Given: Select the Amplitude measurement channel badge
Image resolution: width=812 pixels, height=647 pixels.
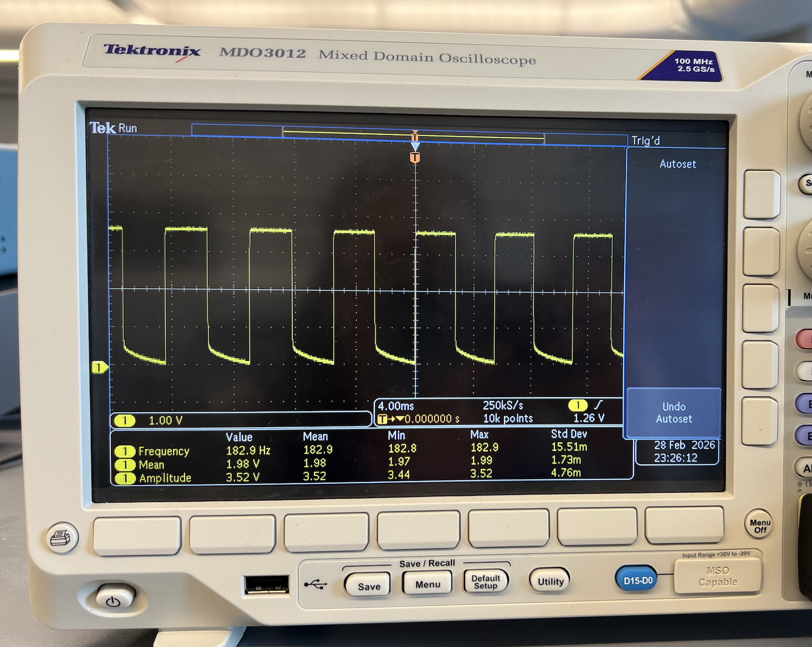Looking at the screenshot, I should pyautogui.click(x=125, y=478).
